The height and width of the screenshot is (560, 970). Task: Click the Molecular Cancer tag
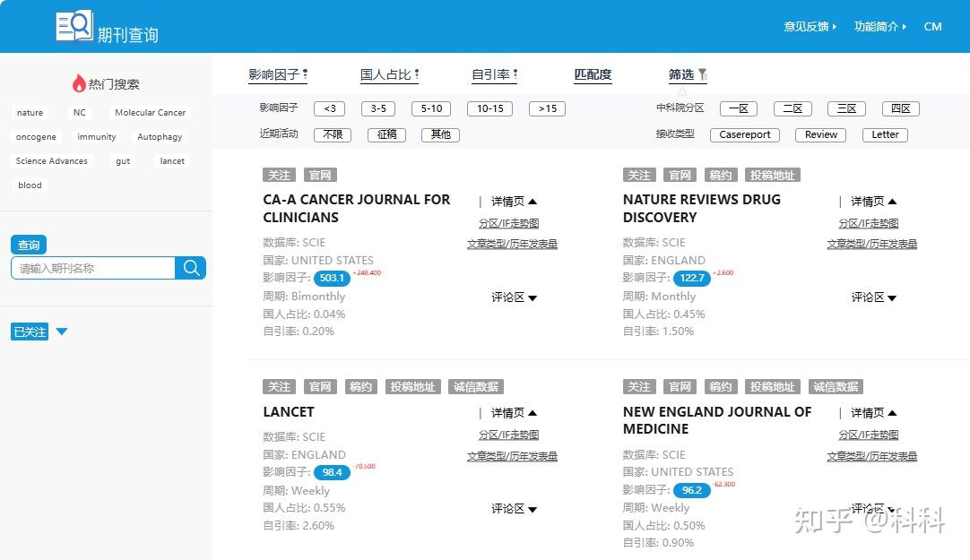[x=150, y=113]
